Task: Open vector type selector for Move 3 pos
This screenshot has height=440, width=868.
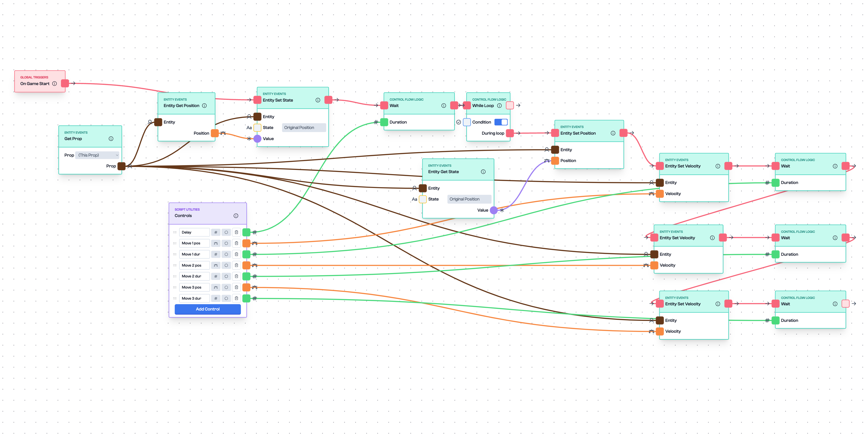Action: click(216, 288)
